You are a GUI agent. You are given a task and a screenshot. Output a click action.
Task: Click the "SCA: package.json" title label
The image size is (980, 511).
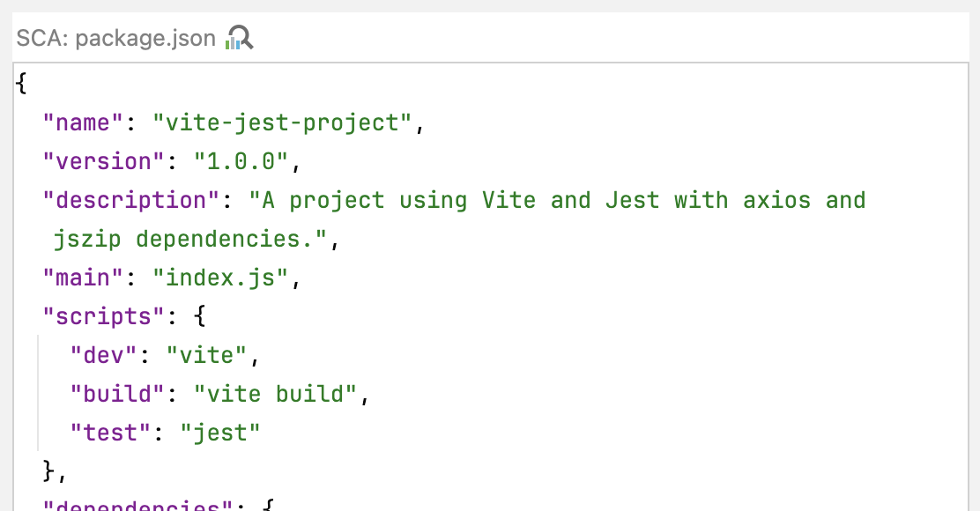(116, 38)
